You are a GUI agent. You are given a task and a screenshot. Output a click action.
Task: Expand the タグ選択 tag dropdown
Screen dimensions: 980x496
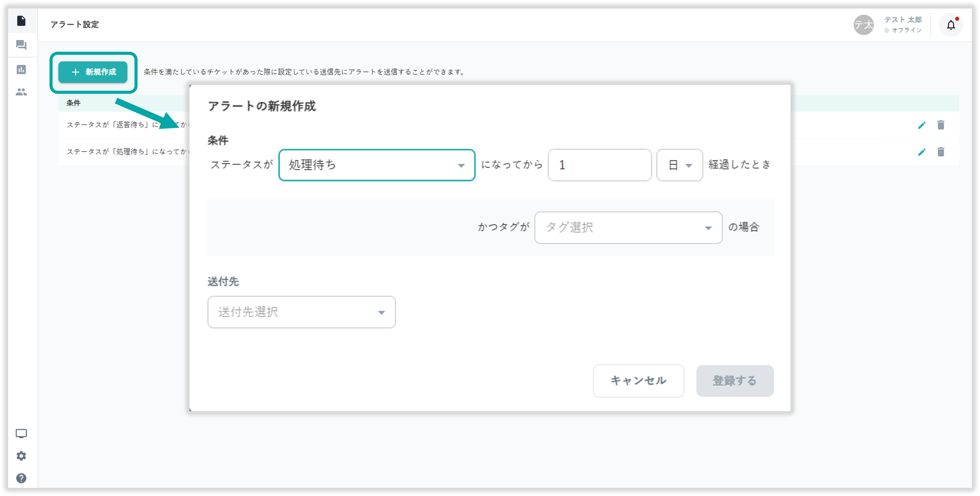point(628,228)
